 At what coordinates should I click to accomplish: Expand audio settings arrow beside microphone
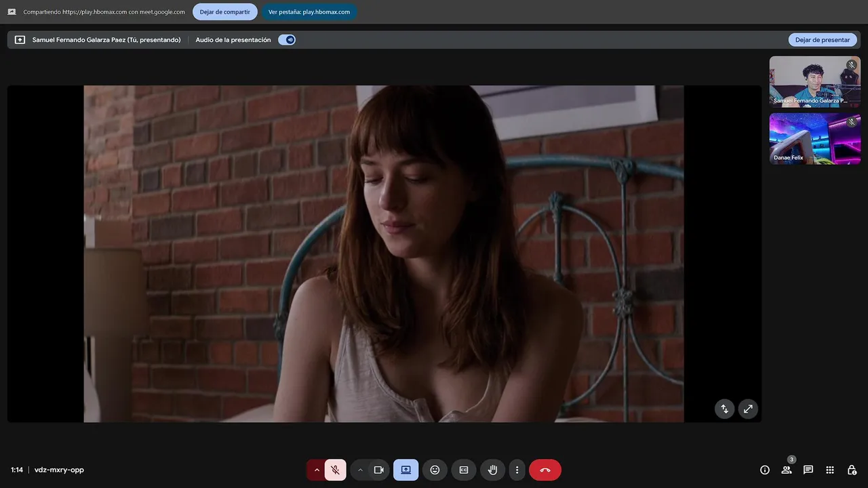click(316, 470)
